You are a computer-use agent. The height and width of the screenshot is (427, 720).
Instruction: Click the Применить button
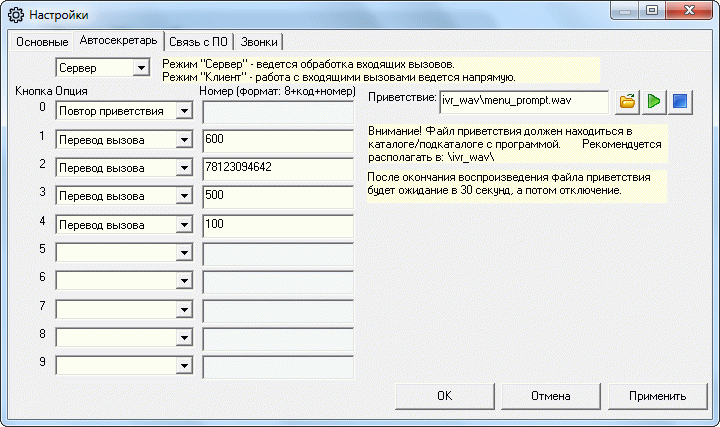click(658, 396)
